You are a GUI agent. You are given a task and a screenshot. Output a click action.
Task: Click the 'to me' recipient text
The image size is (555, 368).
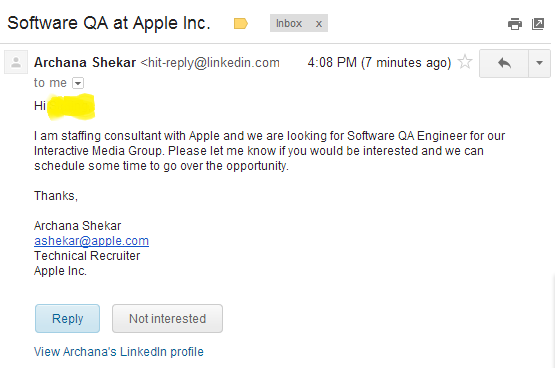pos(50,83)
